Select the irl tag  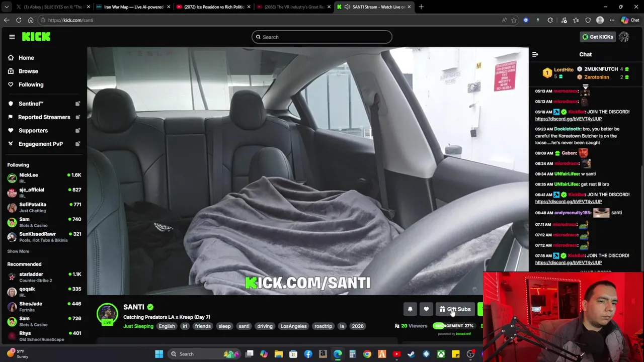(185, 326)
